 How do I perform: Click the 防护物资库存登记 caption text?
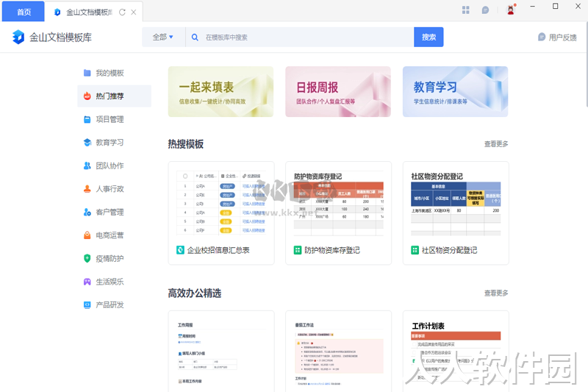332,250
